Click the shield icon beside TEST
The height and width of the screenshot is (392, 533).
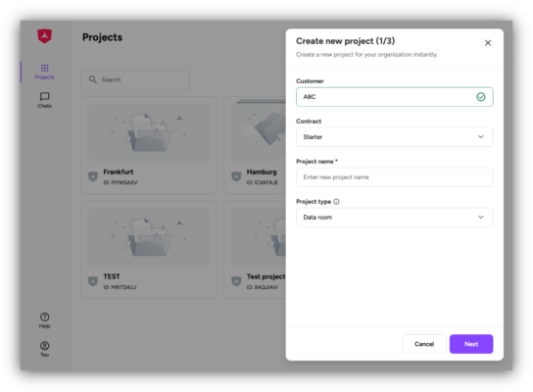(93, 281)
